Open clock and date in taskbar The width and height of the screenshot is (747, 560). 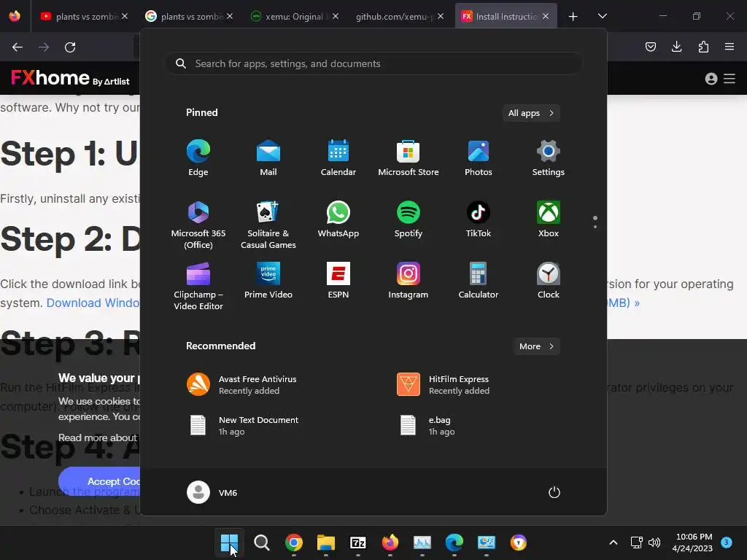[692, 542]
